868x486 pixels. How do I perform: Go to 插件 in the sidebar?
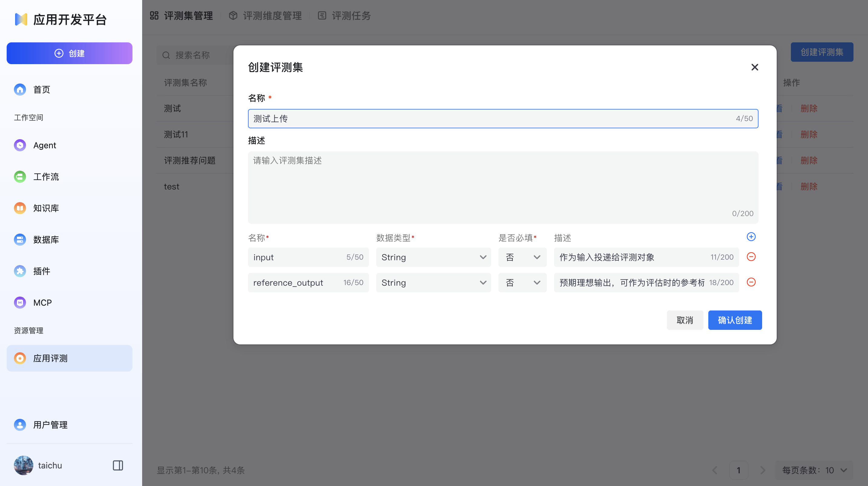coord(42,271)
